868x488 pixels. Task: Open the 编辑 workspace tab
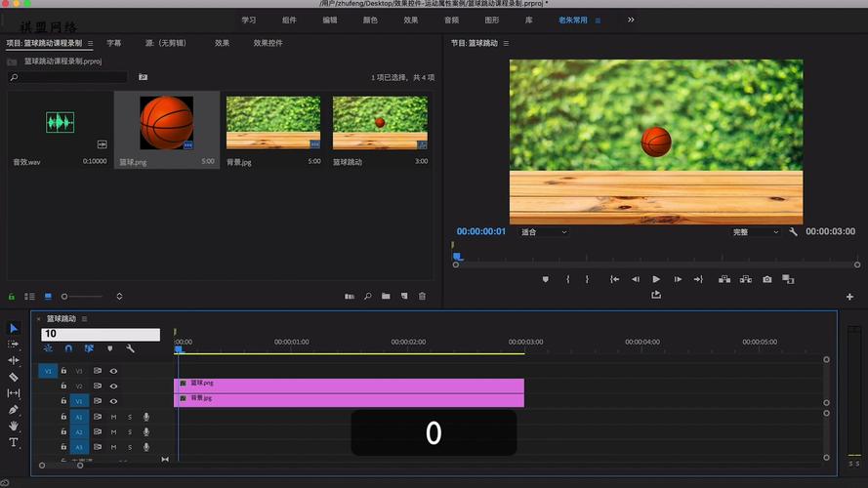pyautogui.click(x=330, y=20)
